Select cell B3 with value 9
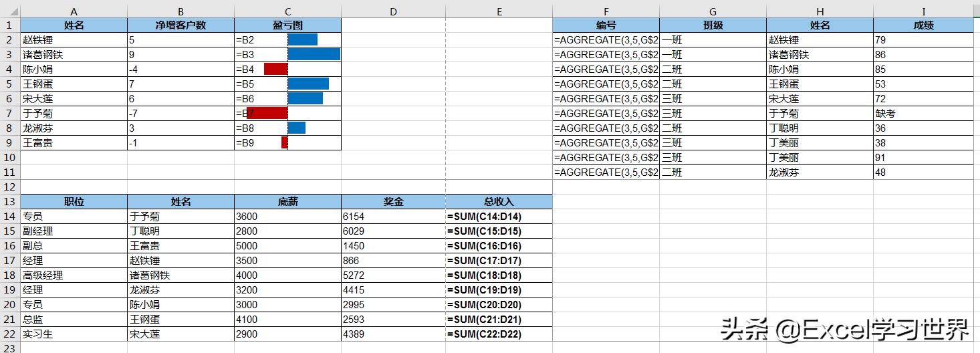The width and height of the screenshot is (980, 353). pyautogui.click(x=180, y=55)
